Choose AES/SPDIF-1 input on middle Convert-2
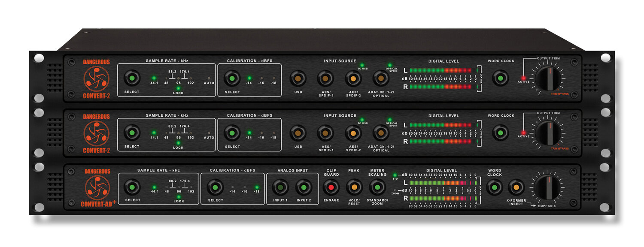Image resolution: width=644 pixels, height=247 pixels. coord(325,133)
